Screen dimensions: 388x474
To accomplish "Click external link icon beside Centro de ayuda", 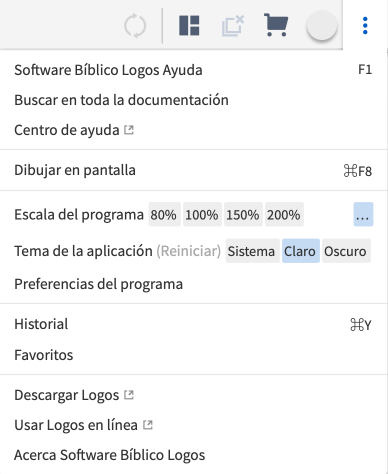I will pyautogui.click(x=129, y=130).
